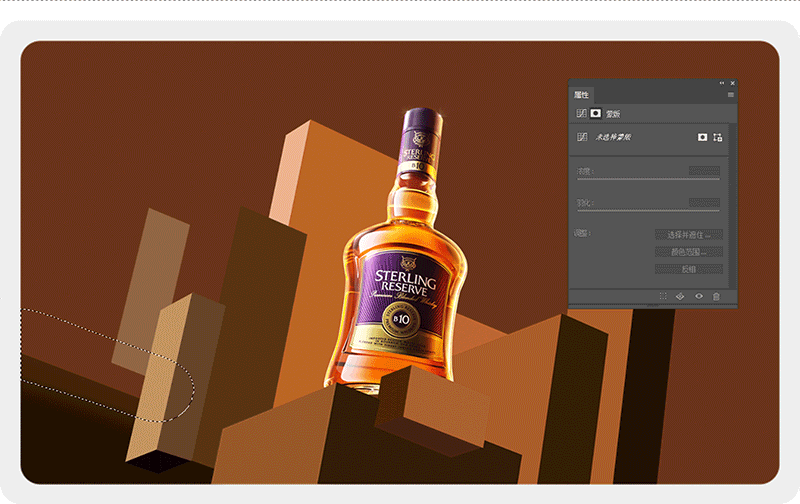Adjust the 羽化 feather slider
This screenshot has height=504, width=800.
click(x=648, y=210)
